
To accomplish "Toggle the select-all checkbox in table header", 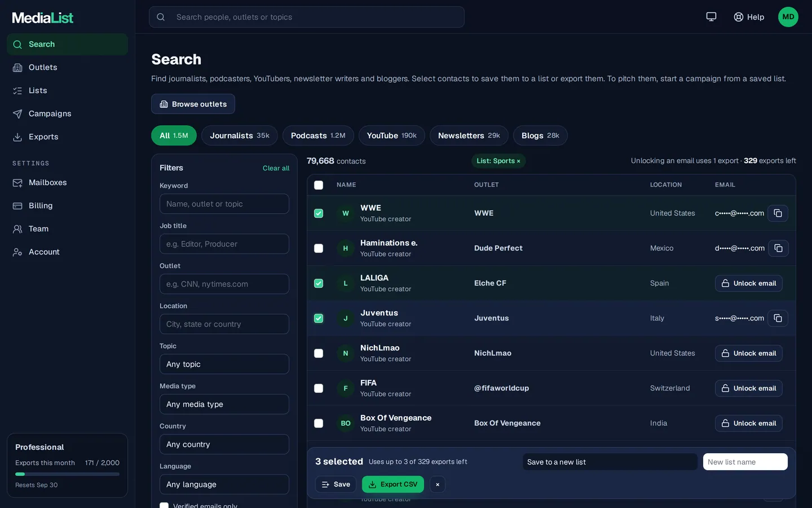I will pos(319,185).
